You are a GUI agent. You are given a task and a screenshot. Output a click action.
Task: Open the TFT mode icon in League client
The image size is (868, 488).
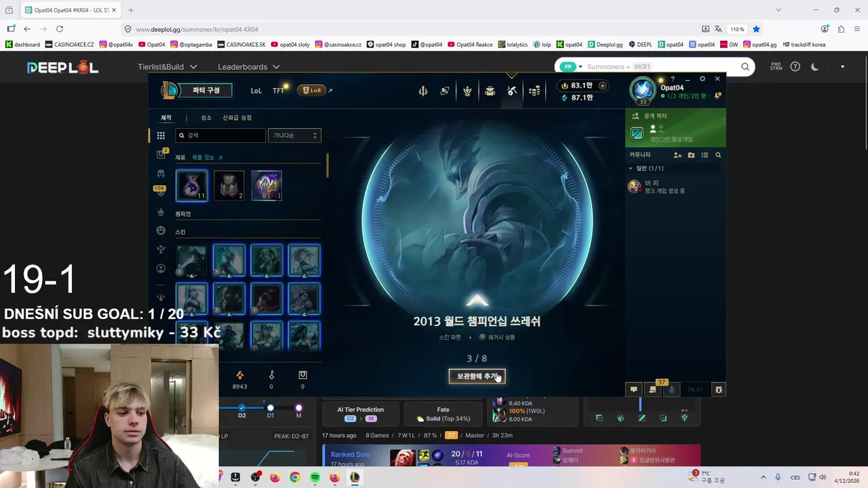click(279, 90)
